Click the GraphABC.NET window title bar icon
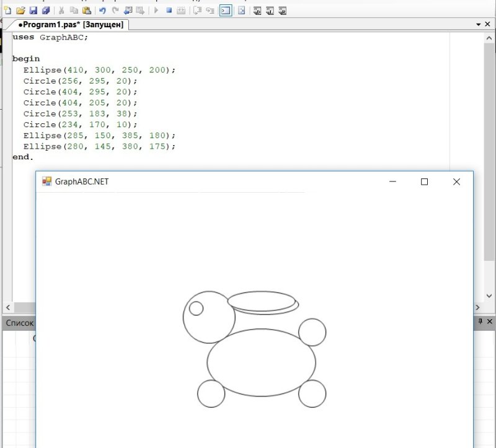The width and height of the screenshot is (496, 448). coord(46,182)
